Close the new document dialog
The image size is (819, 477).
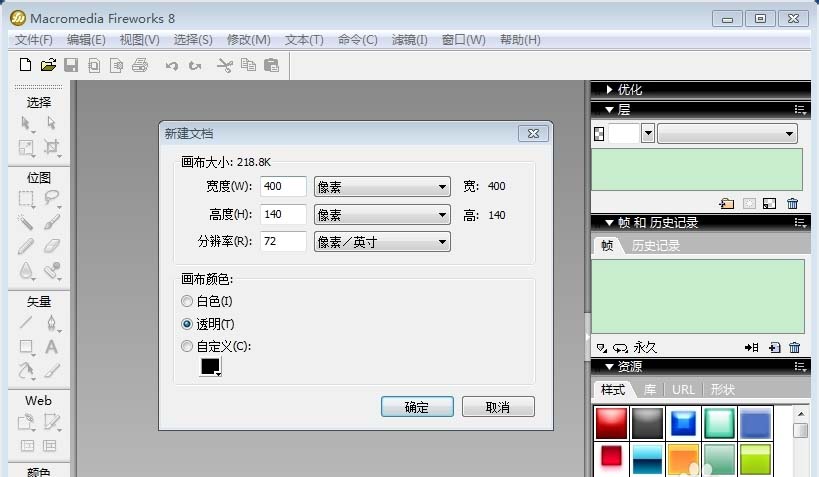click(533, 134)
